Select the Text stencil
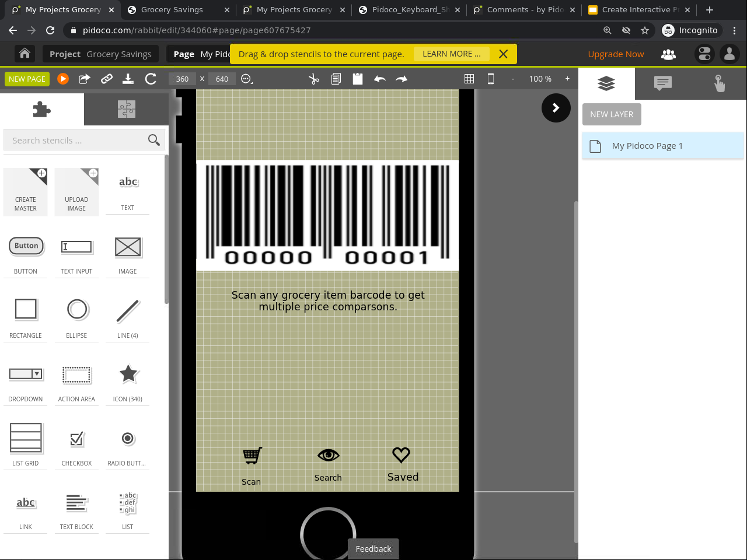Viewport: 747px width, 560px height. click(128, 192)
